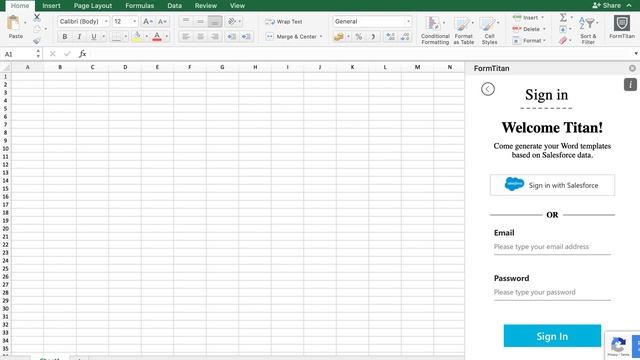Center text horizontally
This screenshot has height=360, width=640.
click(x=200, y=37)
